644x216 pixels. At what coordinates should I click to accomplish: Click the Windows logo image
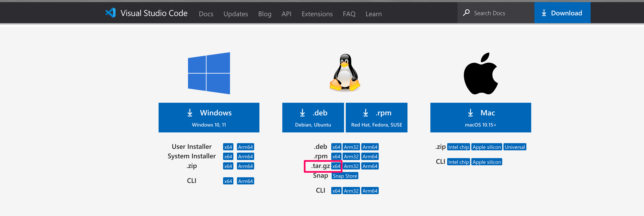tap(209, 73)
